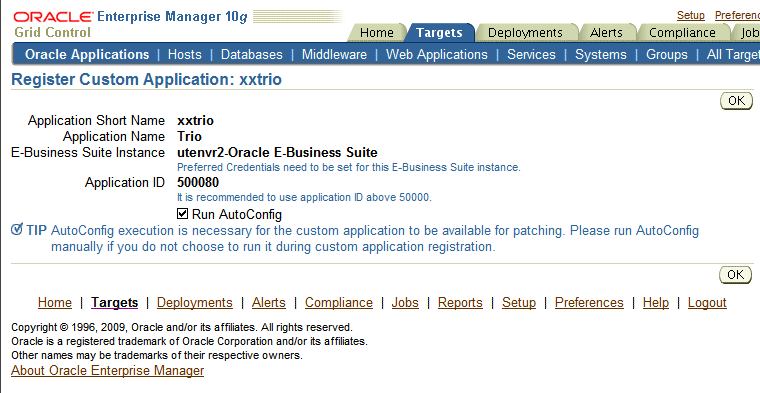The image size is (760, 393).
Task: Click the footer Preferences link
Action: click(589, 302)
